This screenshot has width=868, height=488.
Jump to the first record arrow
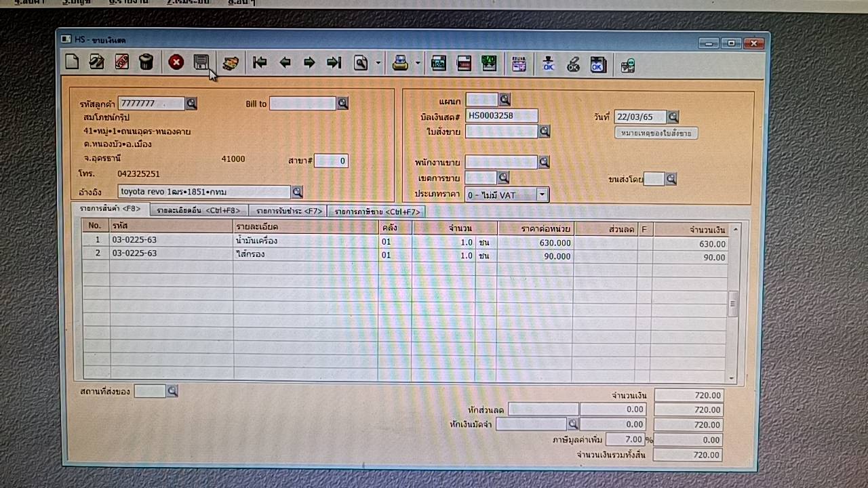pyautogui.click(x=259, y=63)
